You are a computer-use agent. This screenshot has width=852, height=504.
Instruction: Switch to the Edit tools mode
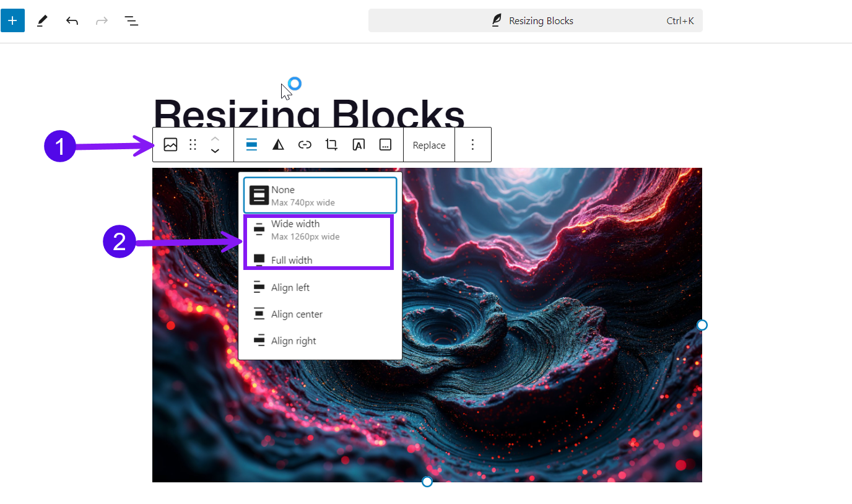point(41,20)
